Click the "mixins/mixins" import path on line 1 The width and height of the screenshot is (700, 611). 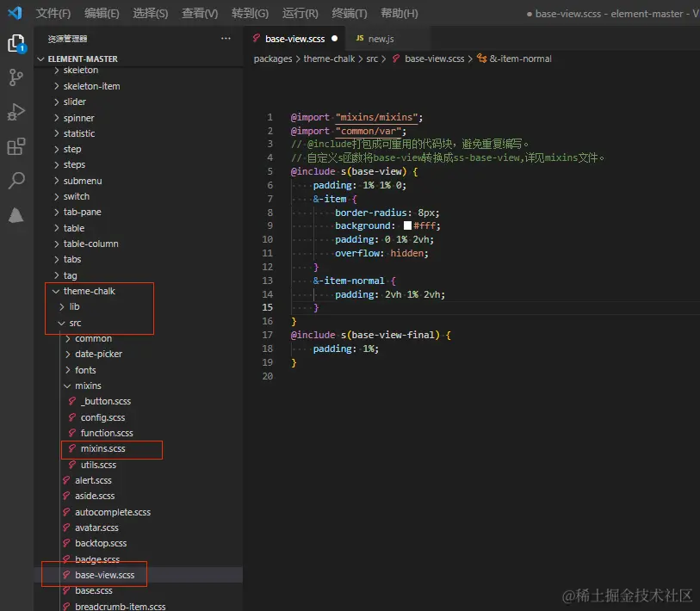377,117
